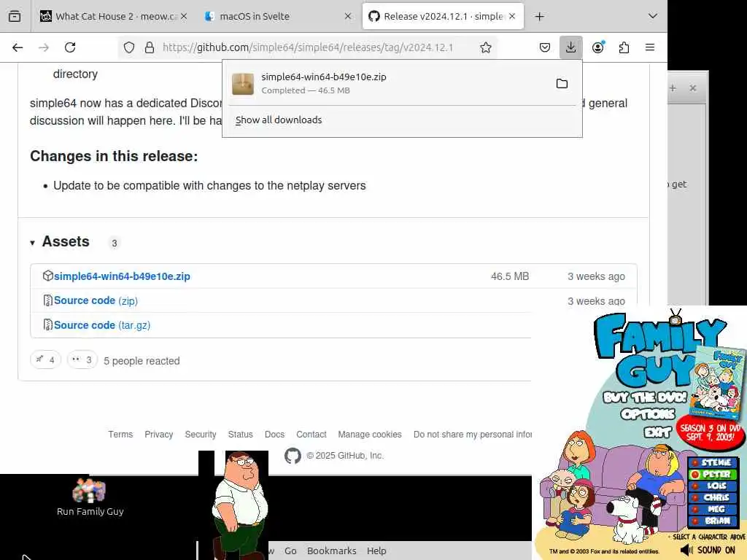The height and width of the screenshot is (560, 747).
Task: Go back to the previous page
Action: (18, 47)
